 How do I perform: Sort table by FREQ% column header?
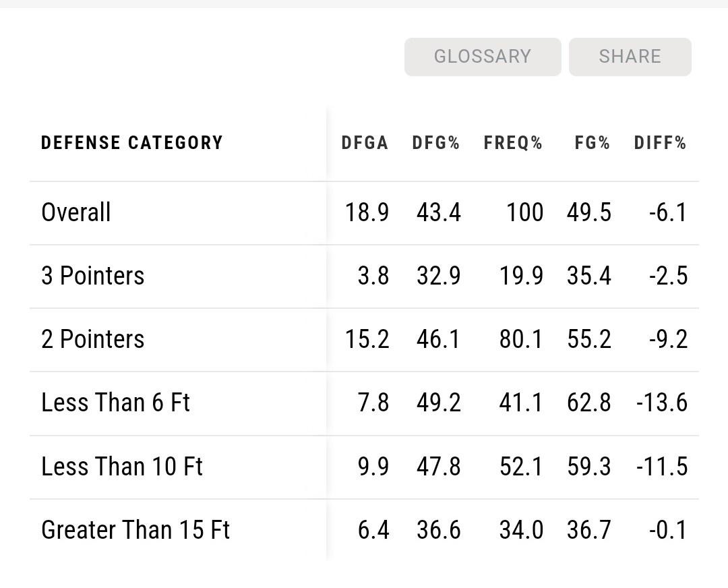[x=513, y=143]
